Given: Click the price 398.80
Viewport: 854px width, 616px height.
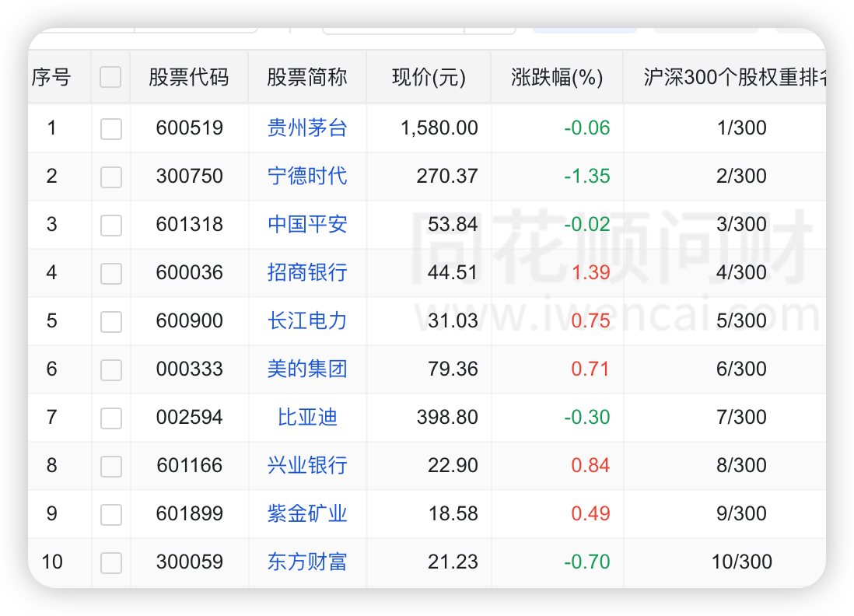Looking at the screenshot, I should 447,417.
